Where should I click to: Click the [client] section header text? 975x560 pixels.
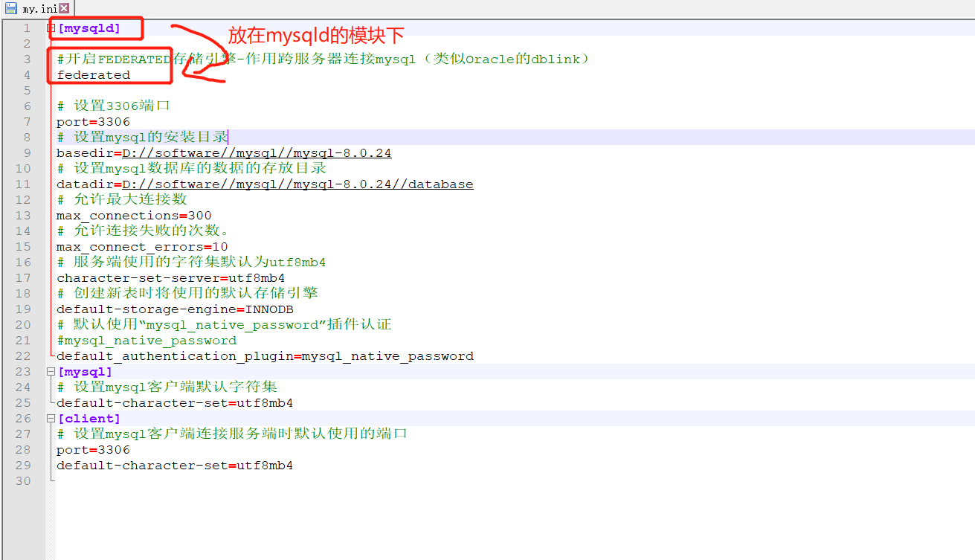click(89, 418)
